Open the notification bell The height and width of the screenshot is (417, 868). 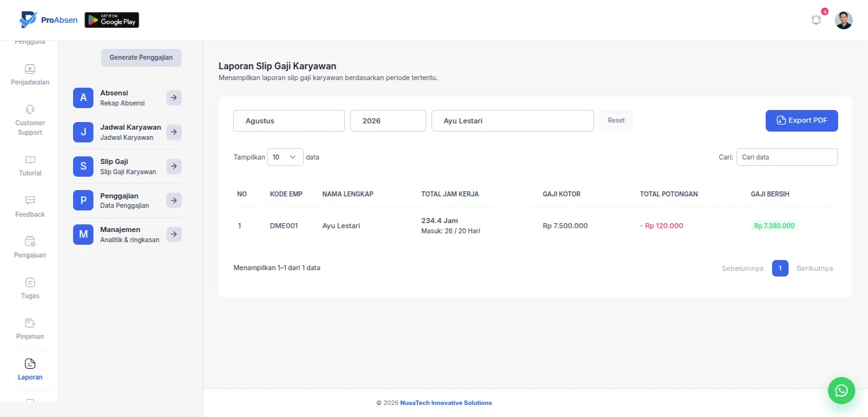coord(817,20)
